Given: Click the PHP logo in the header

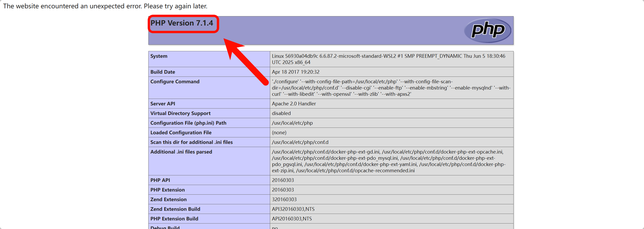Looking at the screenshot, I should click(487, 30).
